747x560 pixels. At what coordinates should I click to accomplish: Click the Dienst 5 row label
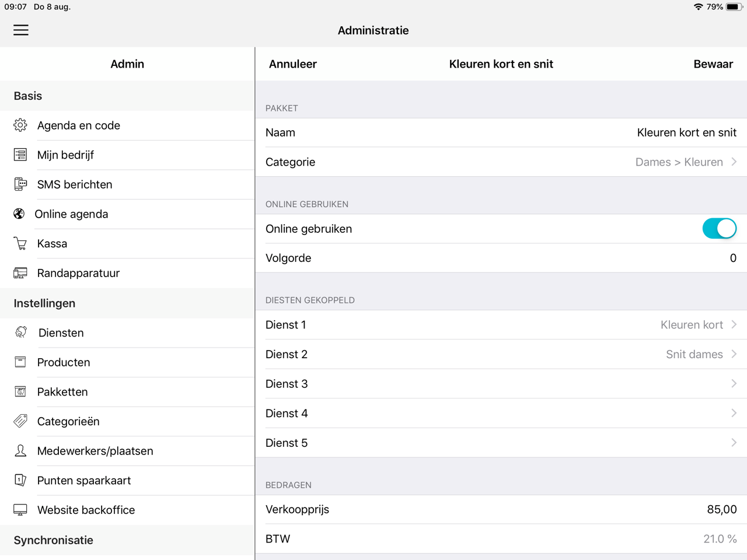coord(287,443)
